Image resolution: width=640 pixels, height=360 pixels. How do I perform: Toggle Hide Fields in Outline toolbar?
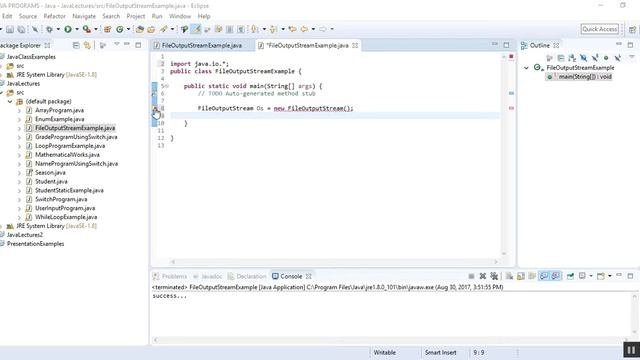pyautogui.click(x=583, y=58)
